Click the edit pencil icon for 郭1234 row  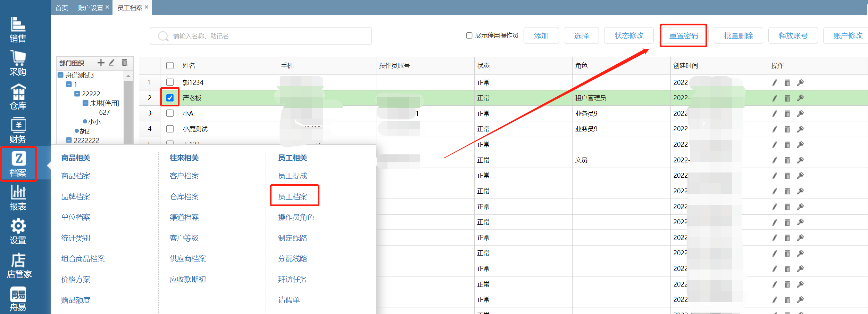pos(775,83)
